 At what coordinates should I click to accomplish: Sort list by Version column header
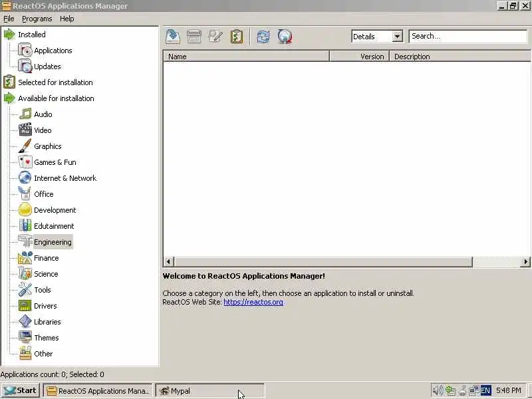(x=359, y=57)
